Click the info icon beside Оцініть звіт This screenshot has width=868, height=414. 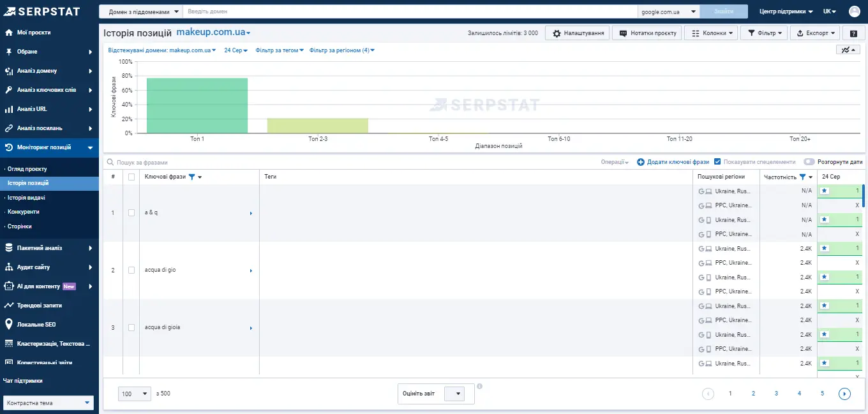click(x=479, y=386)
